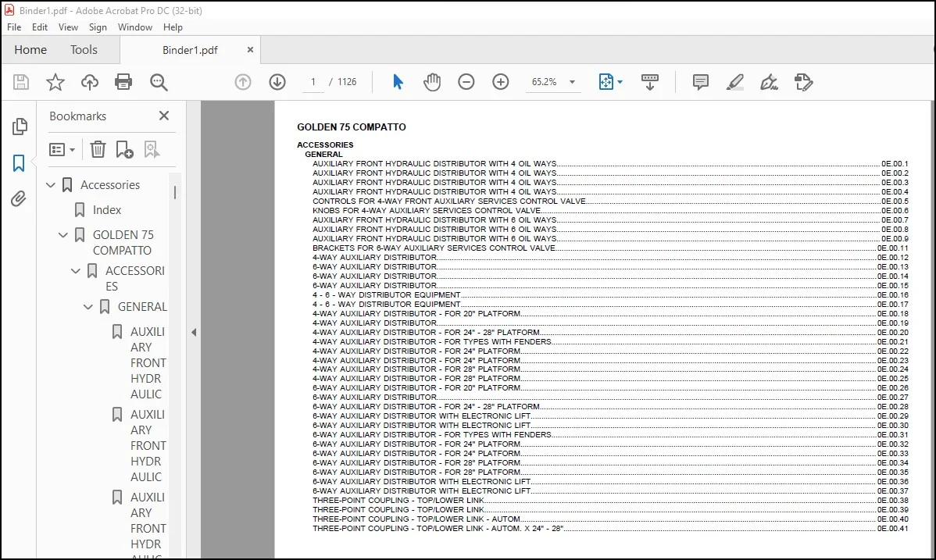
Task: Open 4-WAY AUXILIARY DISTRIBUTOR FOR 20" PLATFORM entry
Action: coord(610,313)
